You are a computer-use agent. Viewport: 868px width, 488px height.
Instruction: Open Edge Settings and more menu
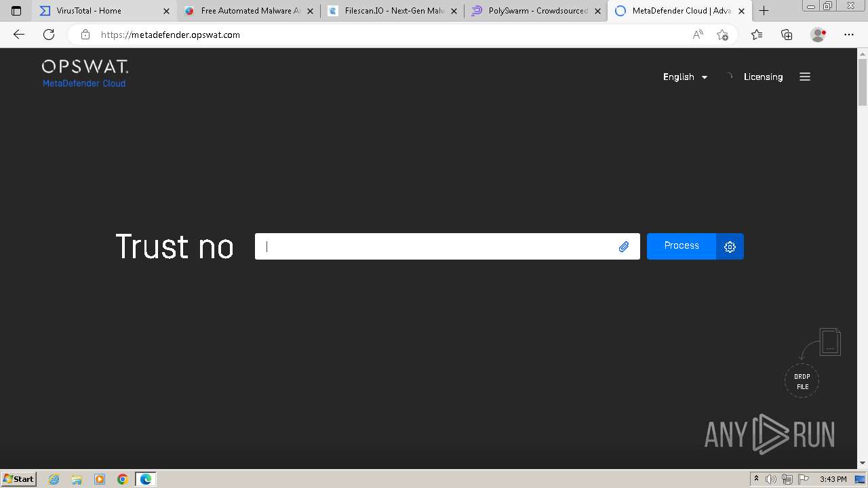coord(849,35)
